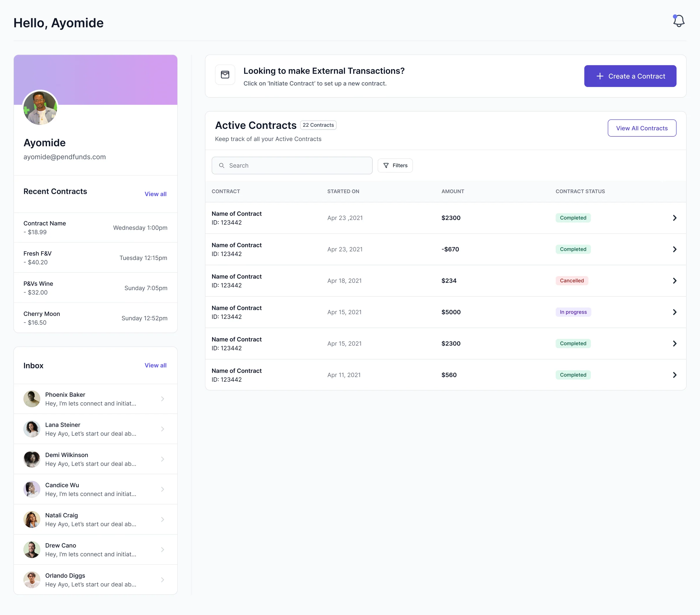700x615 pixels.
Task: Click the external transactions wallet icon
Action: tap(225, 75)
